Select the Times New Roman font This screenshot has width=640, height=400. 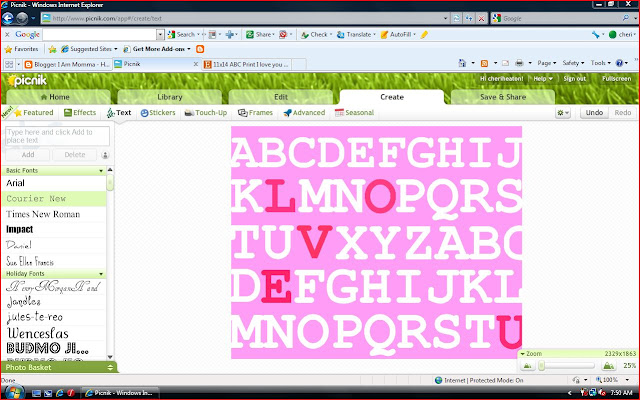click(x=54, y=214)
